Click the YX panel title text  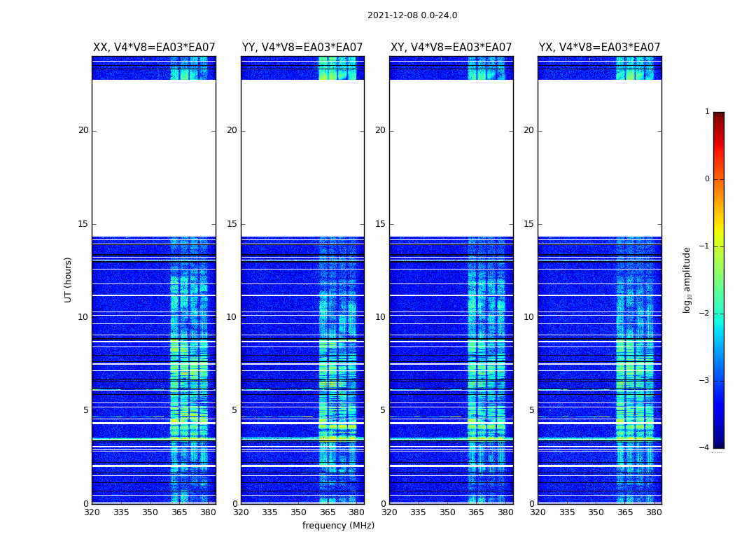coord(599,48)
